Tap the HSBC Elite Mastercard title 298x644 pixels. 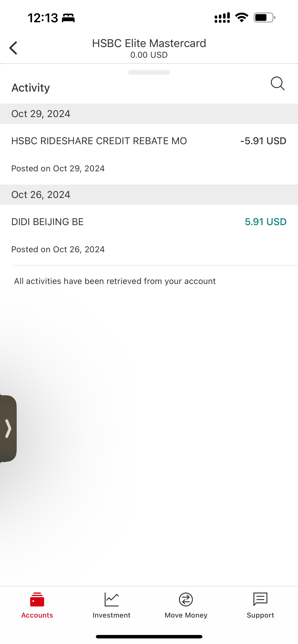pyautogui.click(x=149, y=43)
